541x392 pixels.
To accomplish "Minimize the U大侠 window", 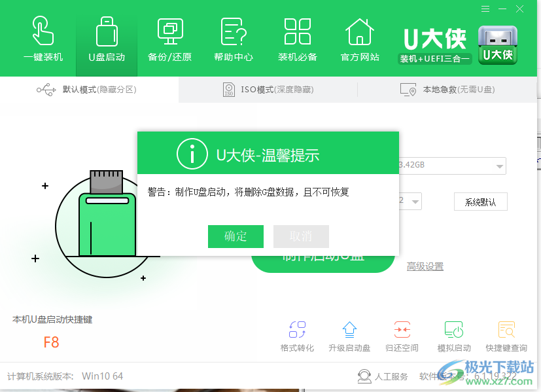I will pos(502,9).
